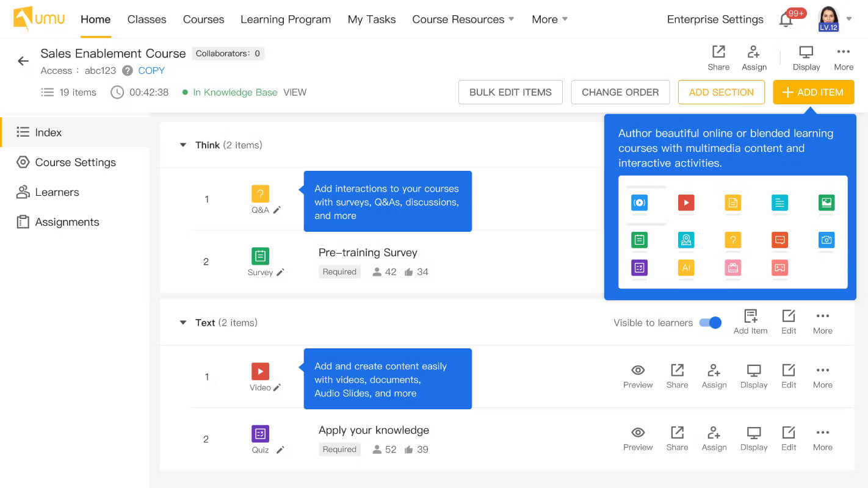The height and width of the screenshot is (488, 868).
Task: Select the green image icon in the add-item popup
Action: point(826,203)
